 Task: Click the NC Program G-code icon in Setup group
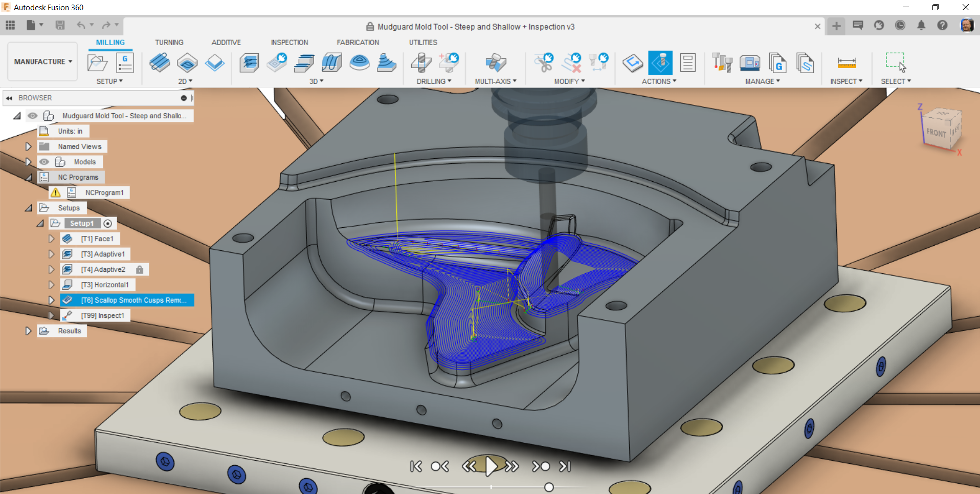(125, 63)
